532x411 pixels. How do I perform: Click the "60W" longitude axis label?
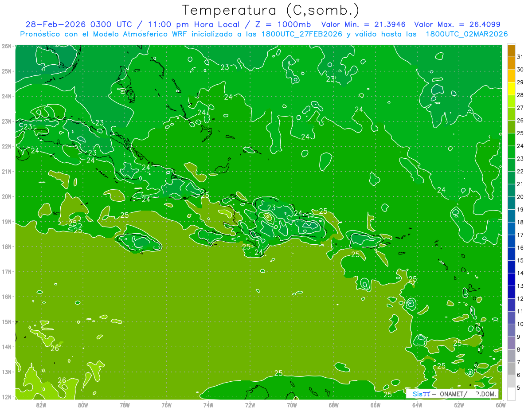tap(501, 405)
